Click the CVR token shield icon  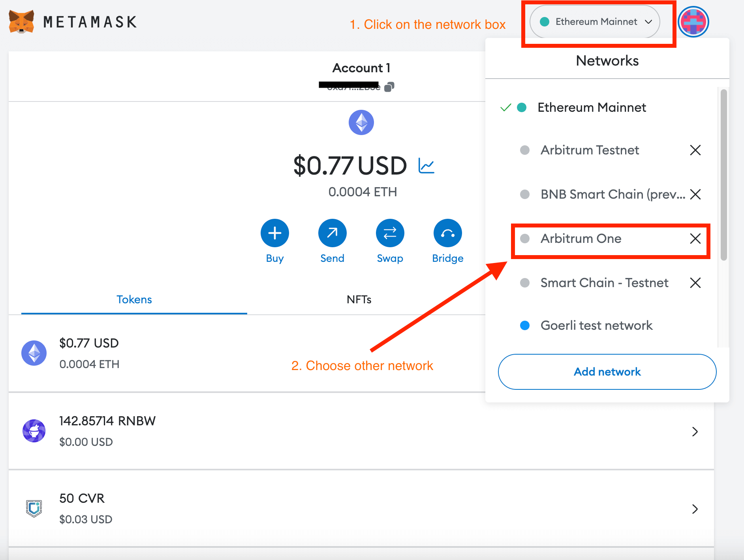coord(34,508)
